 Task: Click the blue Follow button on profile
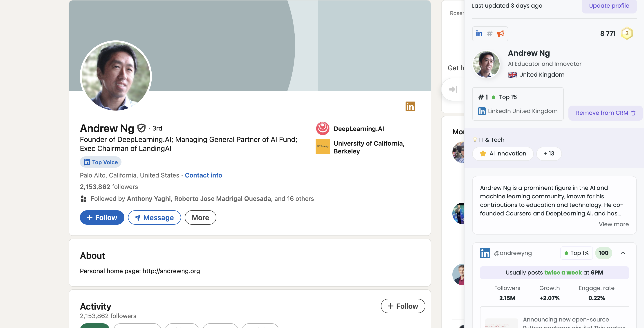(x=102, y=217)
